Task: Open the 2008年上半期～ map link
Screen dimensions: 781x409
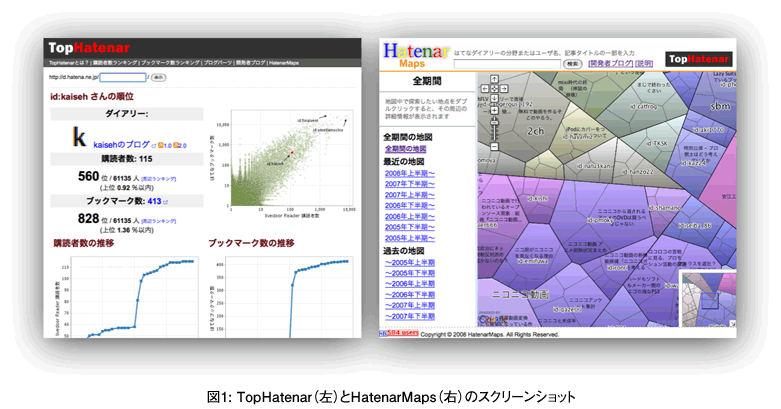Action: click(x=410, y=173)
